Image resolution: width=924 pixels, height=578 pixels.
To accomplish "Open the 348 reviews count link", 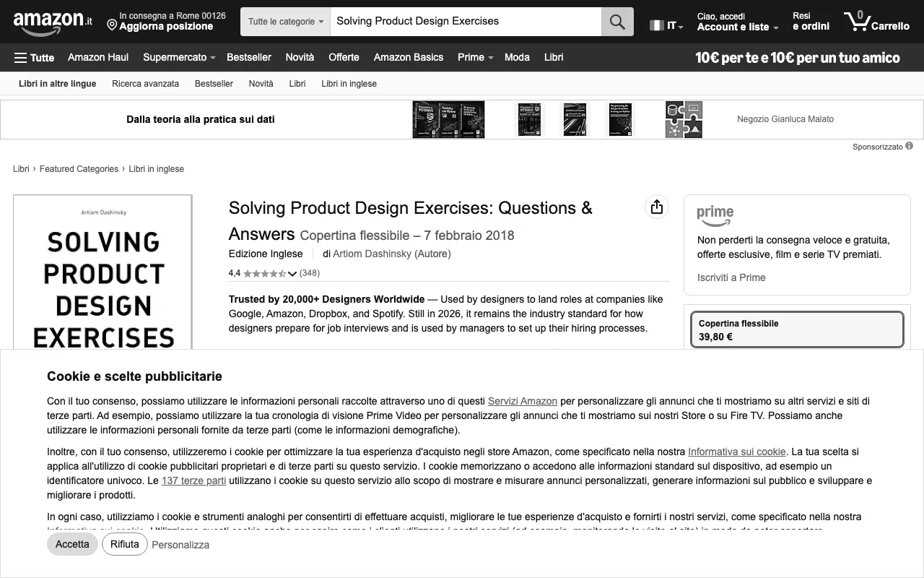I will (310, 273).
